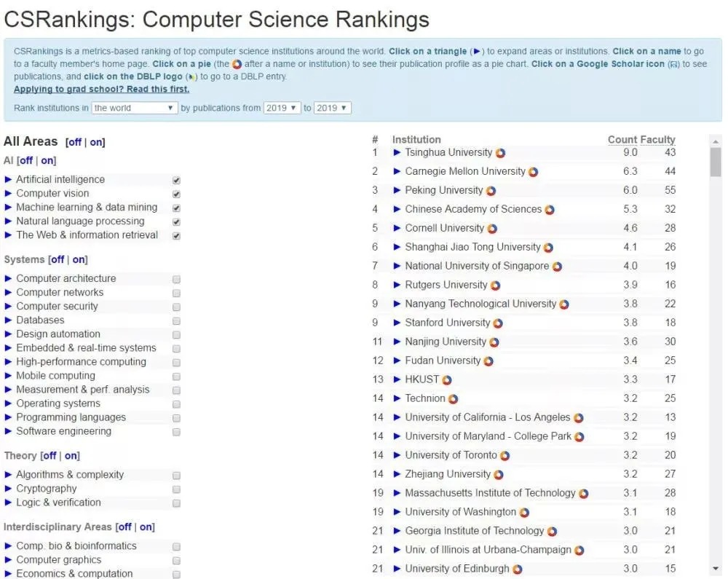This screenshot has height=579, width=728.
Task: Turn on the Theory group
Action: [71, 456]
